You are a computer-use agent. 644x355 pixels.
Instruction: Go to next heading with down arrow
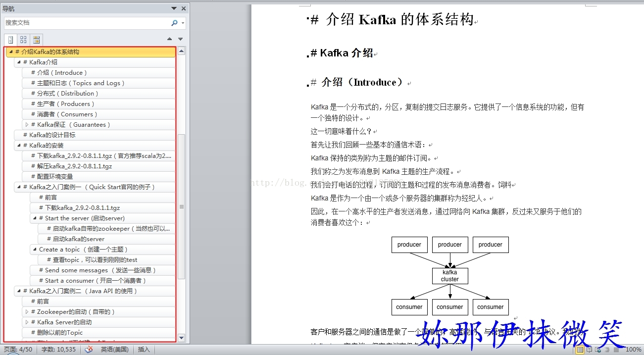point(181,39)
